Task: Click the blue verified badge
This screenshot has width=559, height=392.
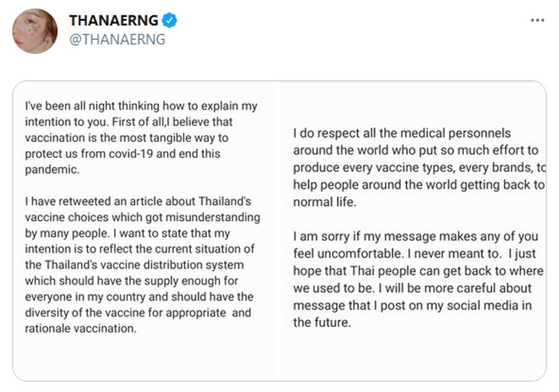Action: pos(170,20)
